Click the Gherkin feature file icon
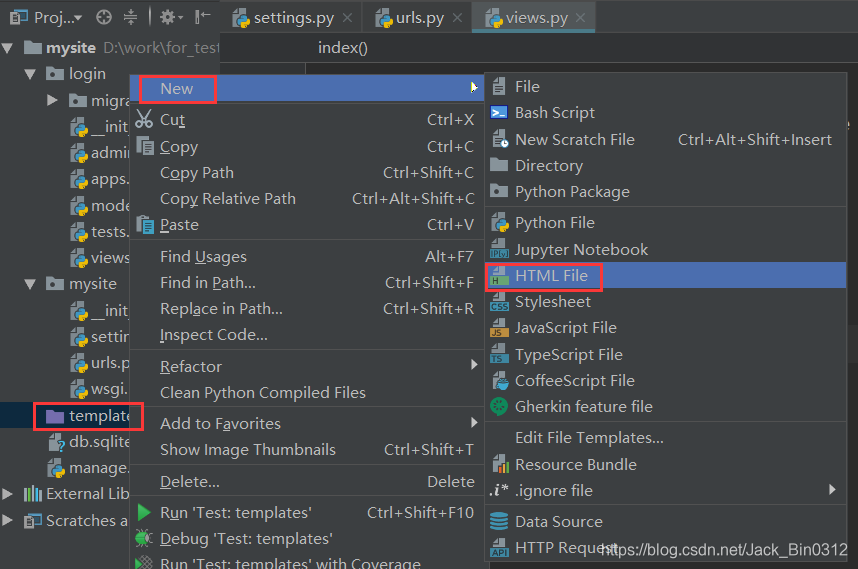This screenshot has height=569, width=858. [x=499, y=407]
